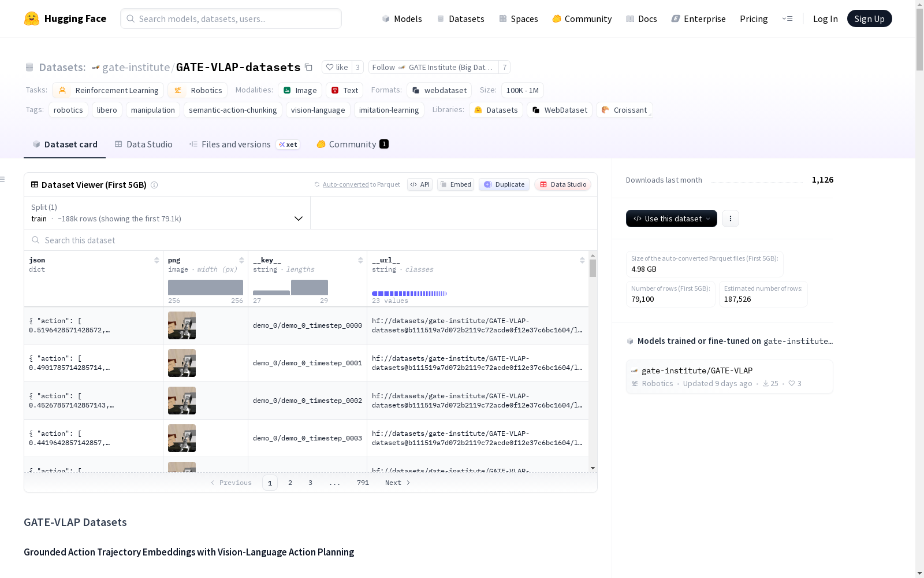Open the Files and versions tab
924x578 pixels.
pyautogui.click(x=244, y=144)
